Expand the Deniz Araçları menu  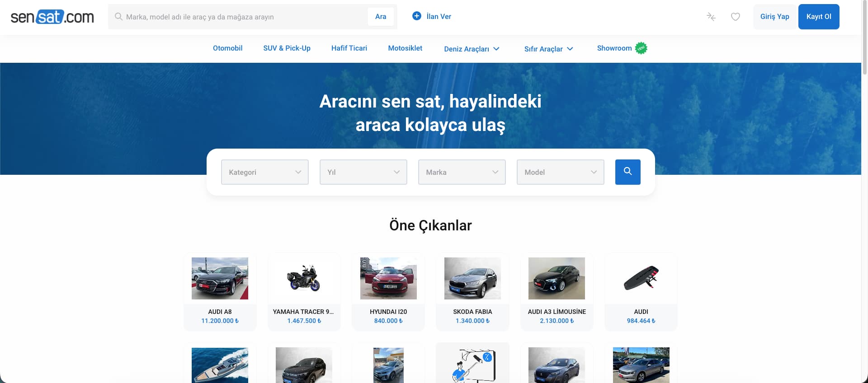pos(472,49)
